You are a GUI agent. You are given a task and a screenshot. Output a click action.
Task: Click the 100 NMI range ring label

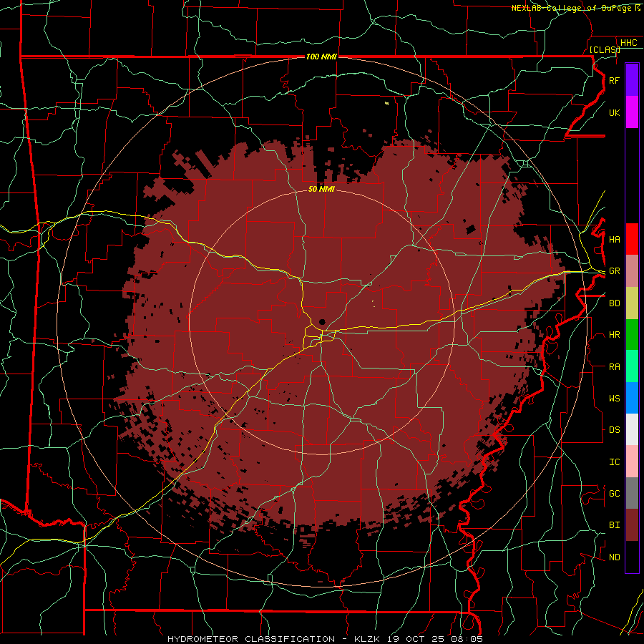321,57
